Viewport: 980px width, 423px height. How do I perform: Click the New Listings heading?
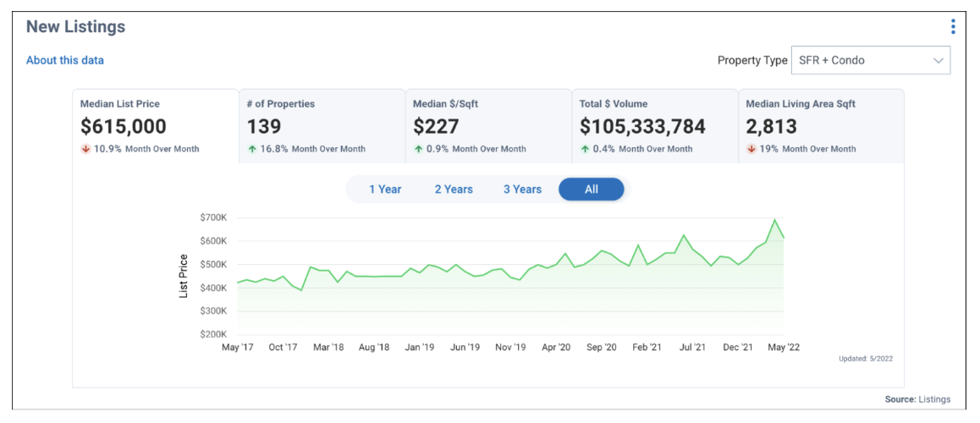pyautogui.click(x=75, y=27)
